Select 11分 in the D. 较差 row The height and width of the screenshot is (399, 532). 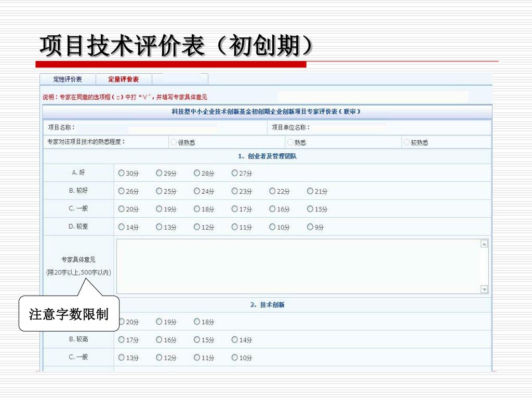[234, 227]
